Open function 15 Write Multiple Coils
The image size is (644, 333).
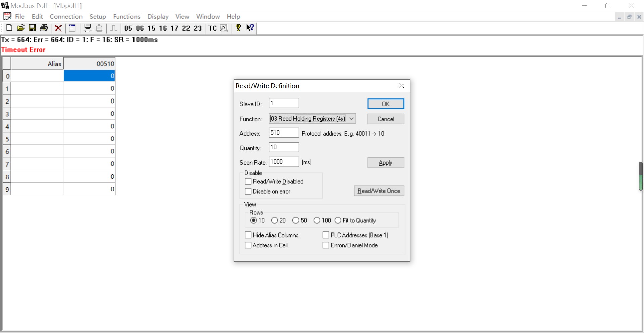pyautogui.click(x=152, y=28)
